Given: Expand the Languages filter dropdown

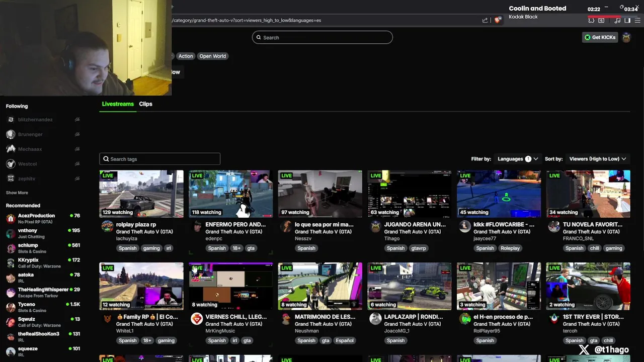Looking at the screenshot, I should [518, 159].
